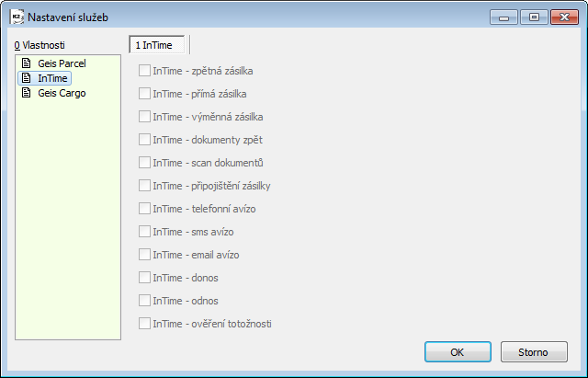Open the 0 Vlastnosti label

(40, 45)
